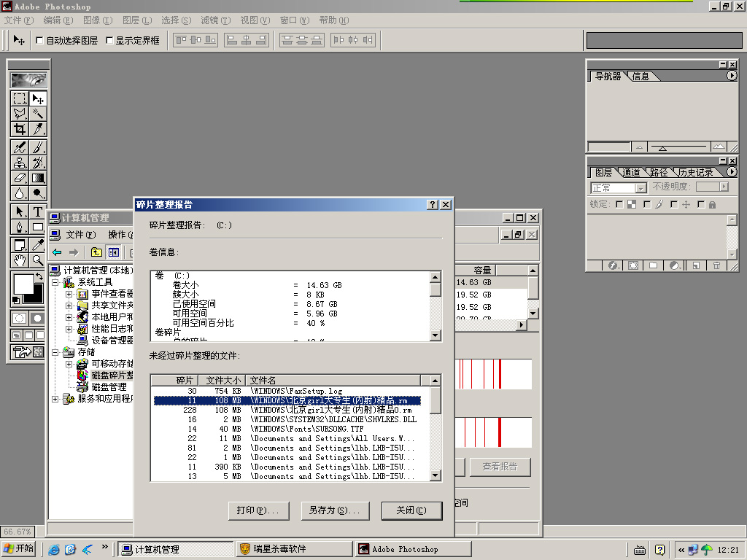
Task: Open the 滤镜 menu
Action: click(x=214, y=20)
